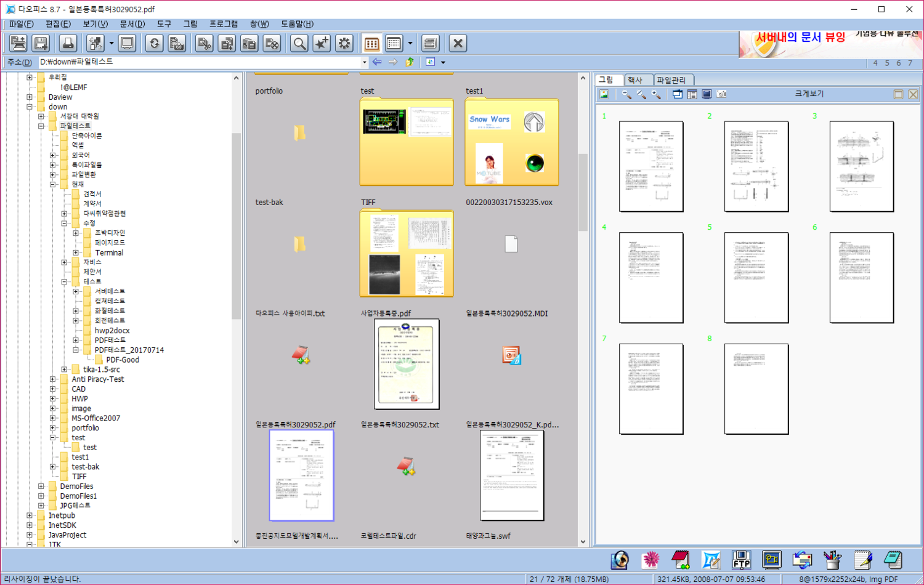Click the refresh toolbar icon
The height and width of the screenshot is (585, 924).
point(154,43)
